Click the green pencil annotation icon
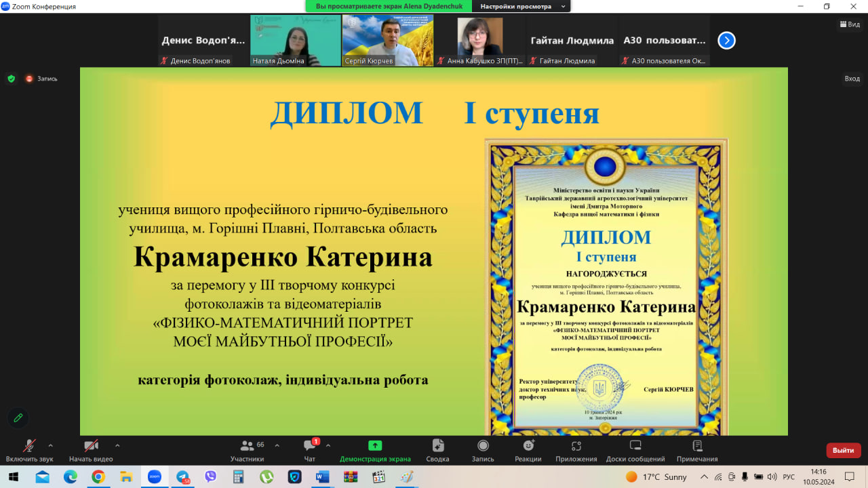The height and width of the screenshot is (488, 868). [18, 418]
